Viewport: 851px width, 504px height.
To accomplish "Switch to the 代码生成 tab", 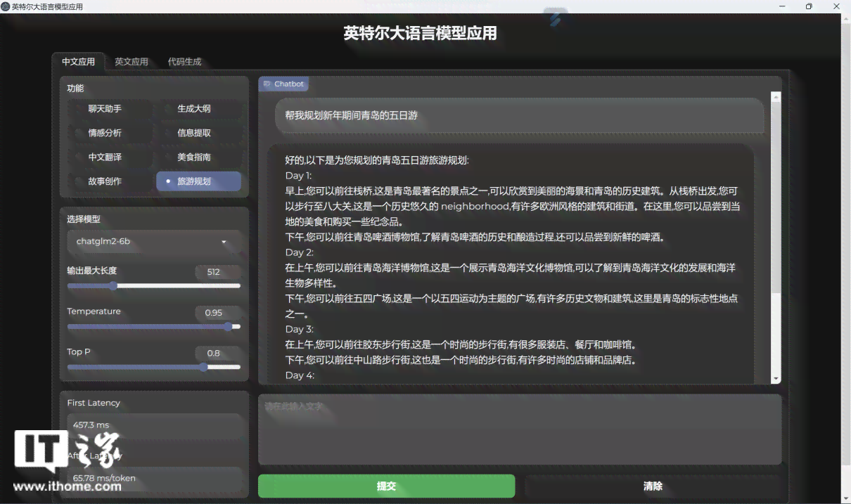I will click(184, 62).
